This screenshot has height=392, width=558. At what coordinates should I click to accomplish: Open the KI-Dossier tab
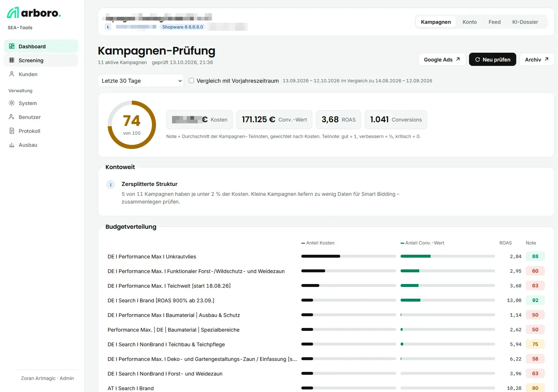(x=525, y=22)
